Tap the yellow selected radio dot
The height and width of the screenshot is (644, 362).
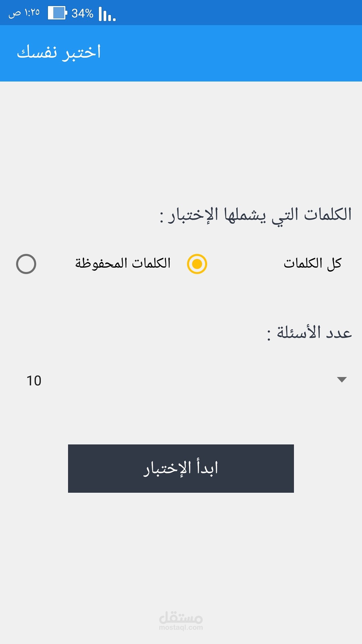pyautogui.click(x=197, y=264)
